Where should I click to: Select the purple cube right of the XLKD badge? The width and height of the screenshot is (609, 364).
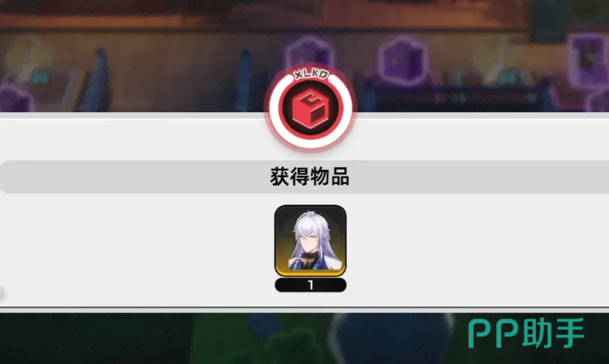(403, 61)
